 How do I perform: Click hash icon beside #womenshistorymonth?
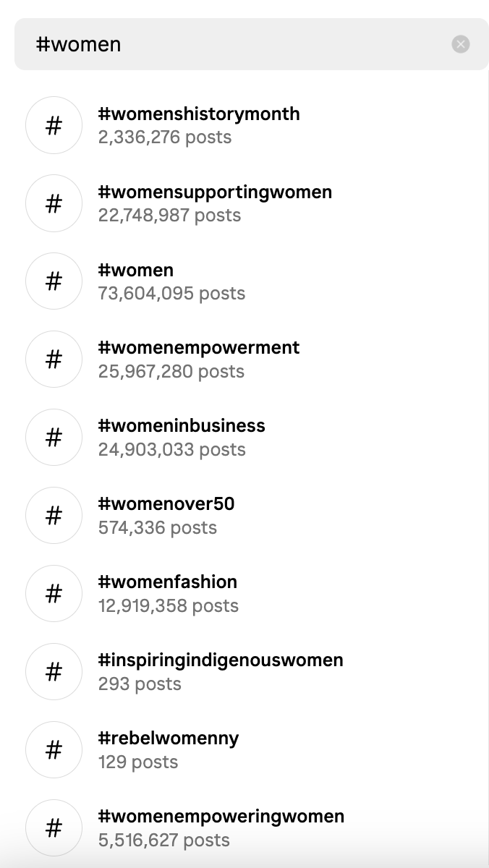[x=54, y=125]
